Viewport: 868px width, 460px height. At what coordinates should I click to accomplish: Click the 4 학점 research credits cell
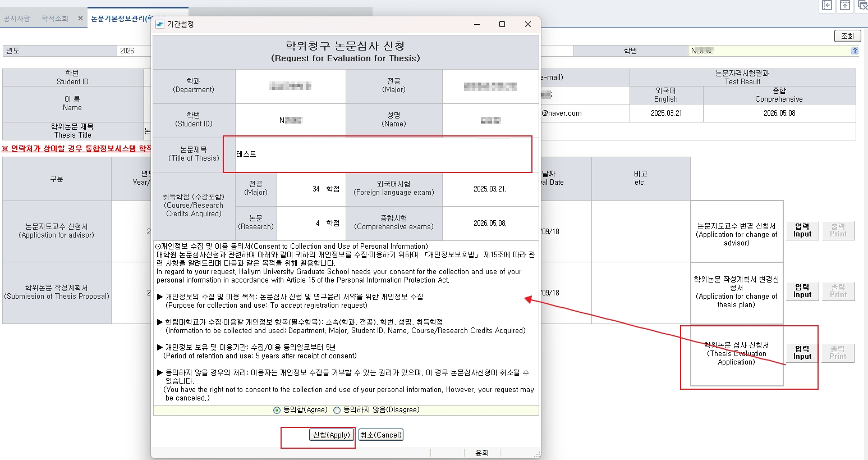[311, 224]
